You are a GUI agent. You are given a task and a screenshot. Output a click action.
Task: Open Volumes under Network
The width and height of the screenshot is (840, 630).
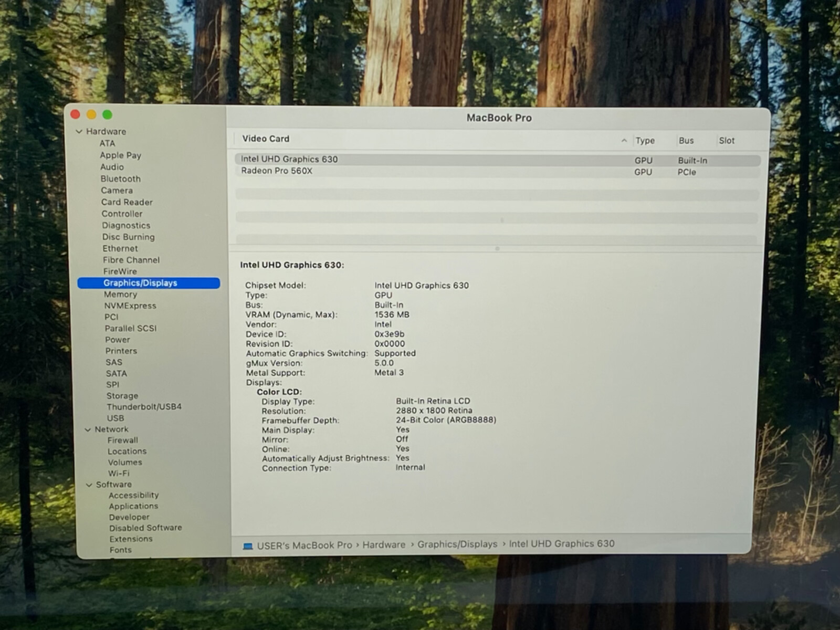(x=125, y=463)
